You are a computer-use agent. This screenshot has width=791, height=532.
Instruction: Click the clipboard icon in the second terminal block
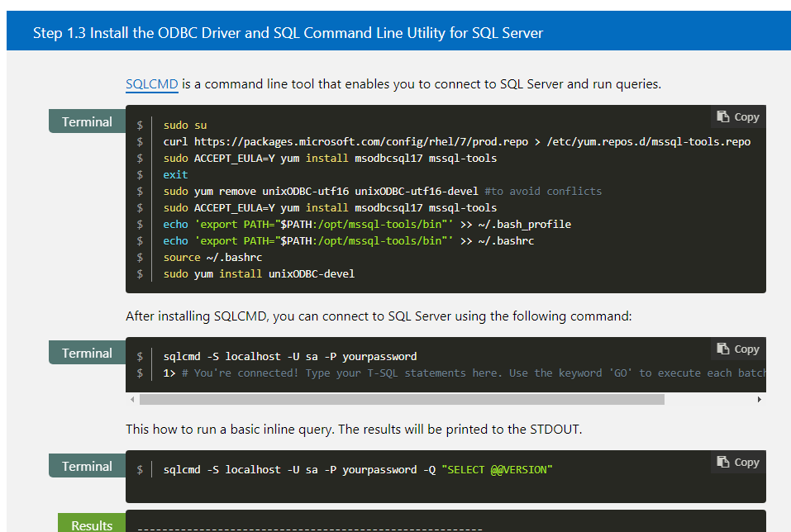tap(723, 349)
